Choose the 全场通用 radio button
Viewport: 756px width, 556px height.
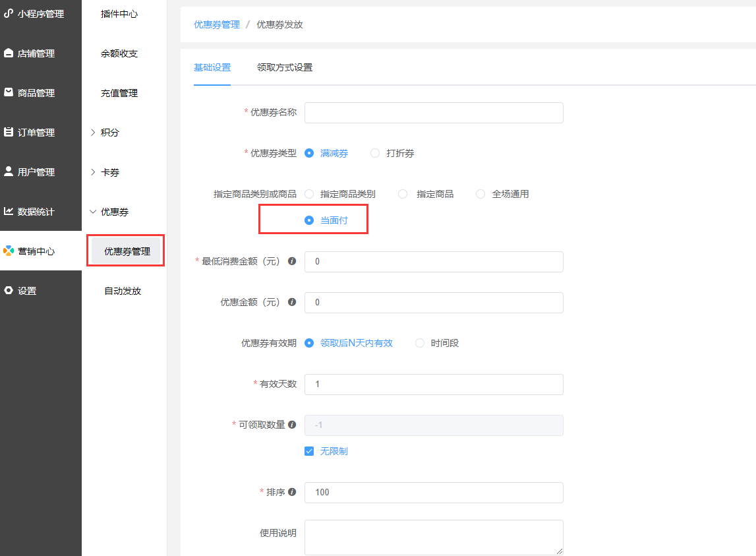[x=480, y=194]
